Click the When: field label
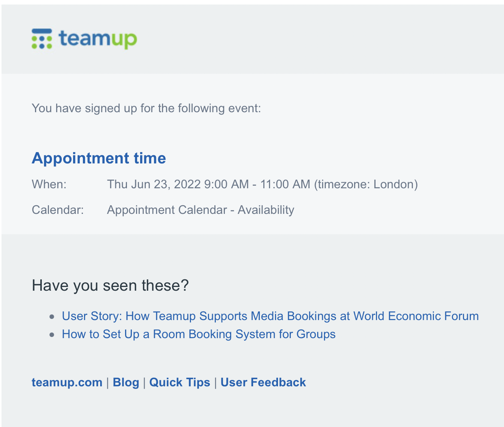 49,184
